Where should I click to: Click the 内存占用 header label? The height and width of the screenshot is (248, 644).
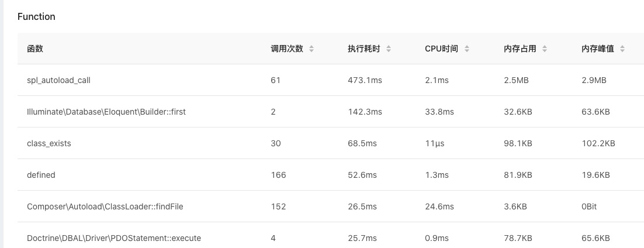[520, 49]
